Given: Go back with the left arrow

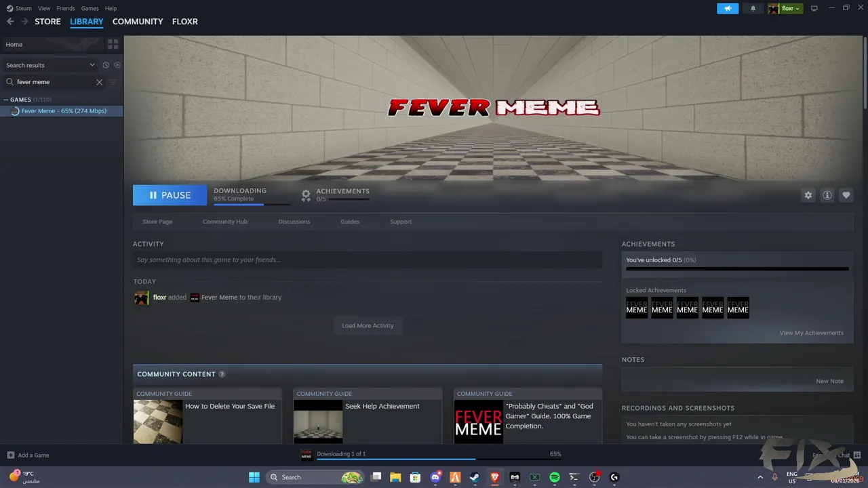Looking at the screenshot, I should point(10,22).
